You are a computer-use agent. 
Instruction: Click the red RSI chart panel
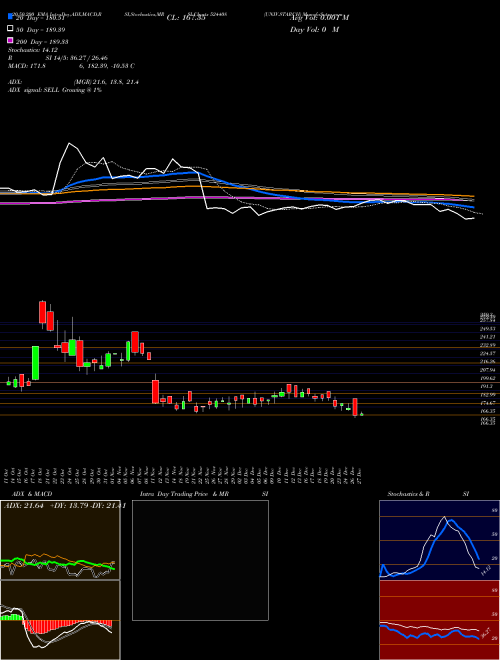[439, 620]
